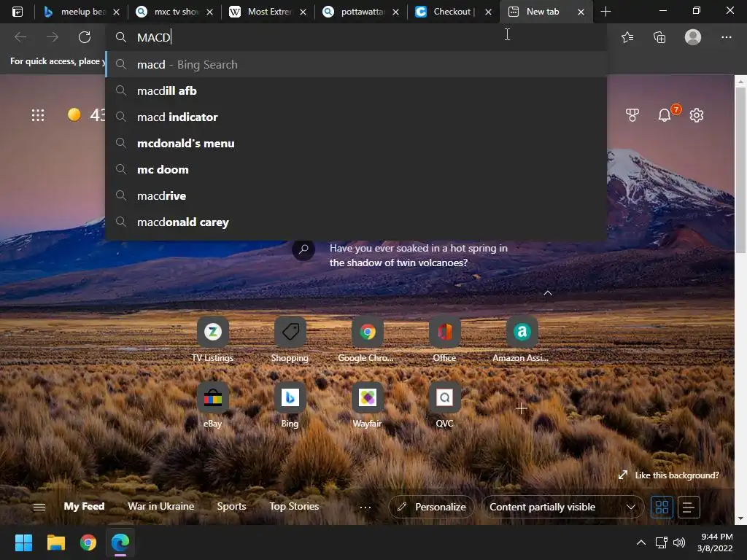Click Like this background link
747x560 pixels.
(x=669, y=475)
